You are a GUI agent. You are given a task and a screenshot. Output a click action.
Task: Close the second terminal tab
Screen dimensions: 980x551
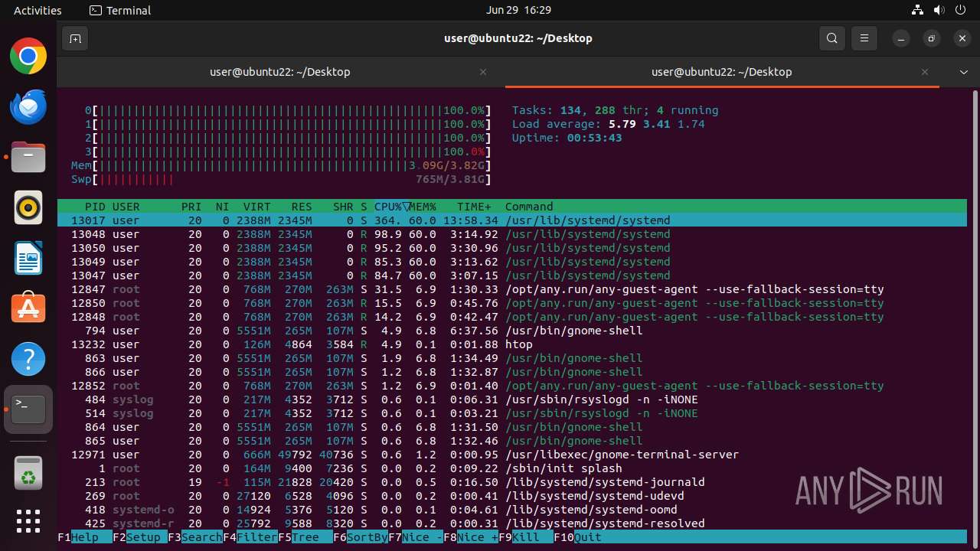pyautogui.click(x=925, y=72)
